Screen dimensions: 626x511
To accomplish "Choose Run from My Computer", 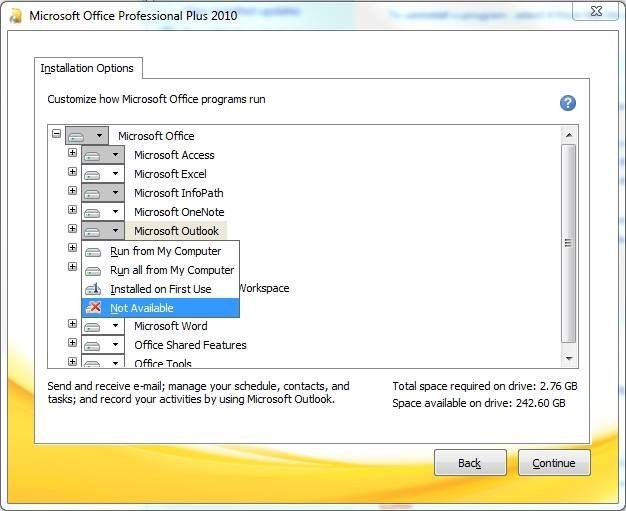I will click(160, 251).
